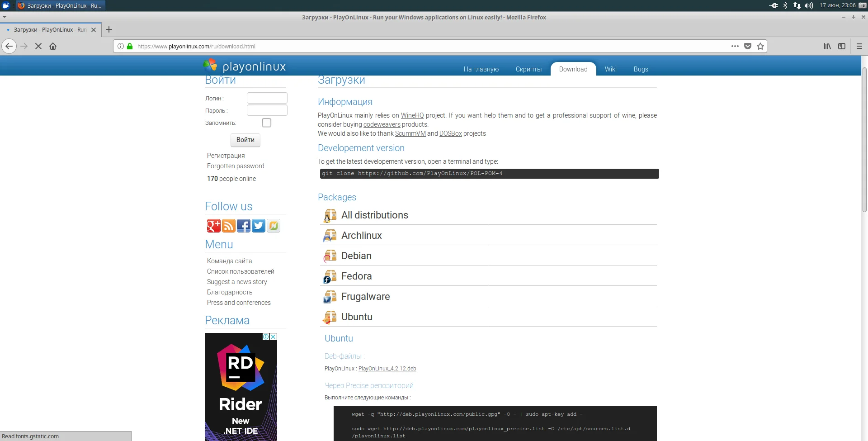Click Firefox taskbar button in top panel
This screenshot has height=441, width=868.
point(61,5)
